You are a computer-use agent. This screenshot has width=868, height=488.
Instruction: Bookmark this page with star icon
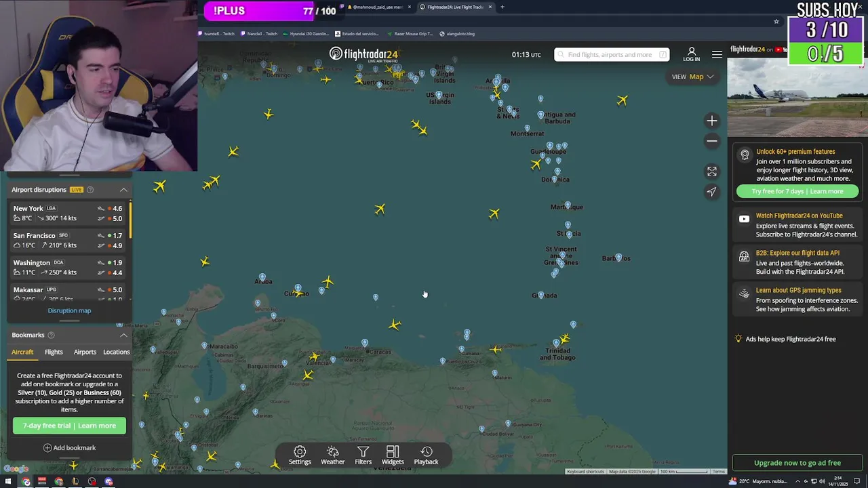[776, 22]
